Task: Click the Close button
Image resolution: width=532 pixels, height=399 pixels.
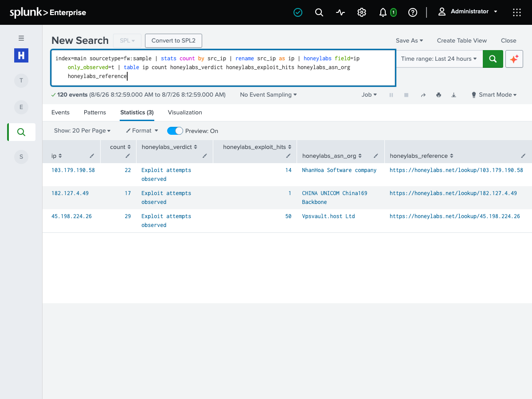Action: tap(509, 40)
